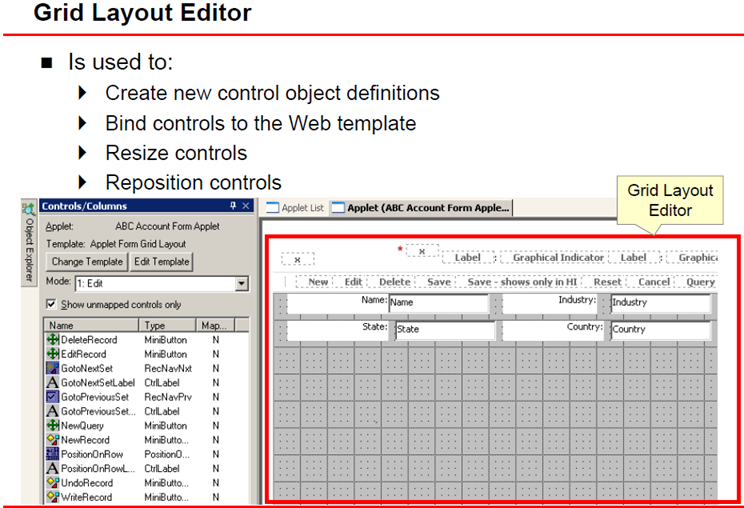This screenshot has width=744, height=508.
Task: Select the Cancel button placeholder
Action: click(653, 282)
